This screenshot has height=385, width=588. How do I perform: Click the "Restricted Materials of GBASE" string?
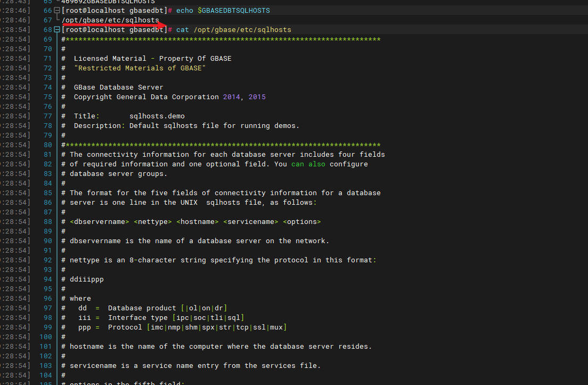(140, 68)
